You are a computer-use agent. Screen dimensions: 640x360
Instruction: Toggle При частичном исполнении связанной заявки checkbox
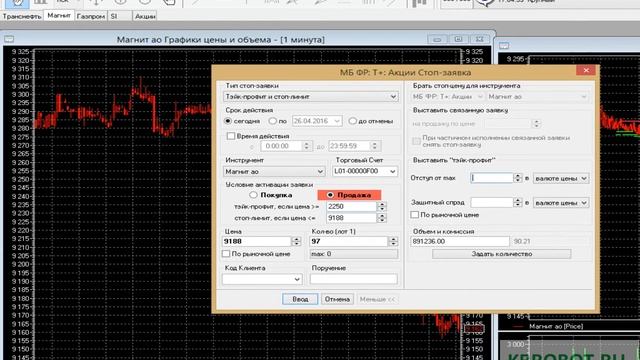coord(416,141)
